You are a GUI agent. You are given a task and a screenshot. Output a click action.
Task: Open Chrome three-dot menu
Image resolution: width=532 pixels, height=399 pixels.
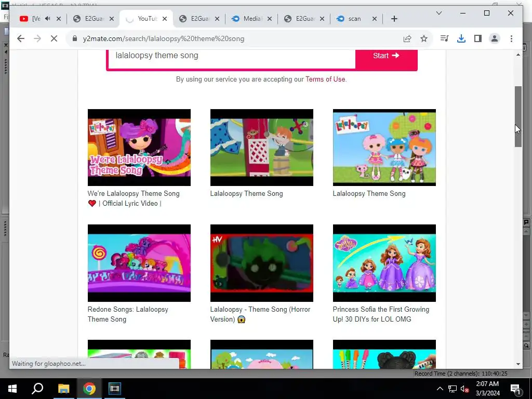coord(511,38)
